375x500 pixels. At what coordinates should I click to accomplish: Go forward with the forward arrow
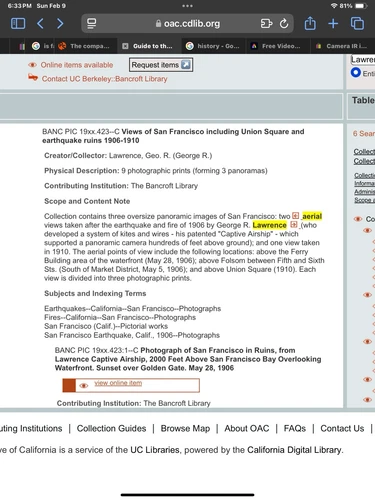click(60, 24)
